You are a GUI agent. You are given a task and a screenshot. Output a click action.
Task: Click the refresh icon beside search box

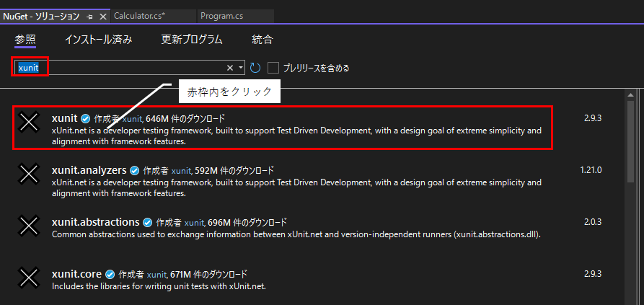point(255,68)
